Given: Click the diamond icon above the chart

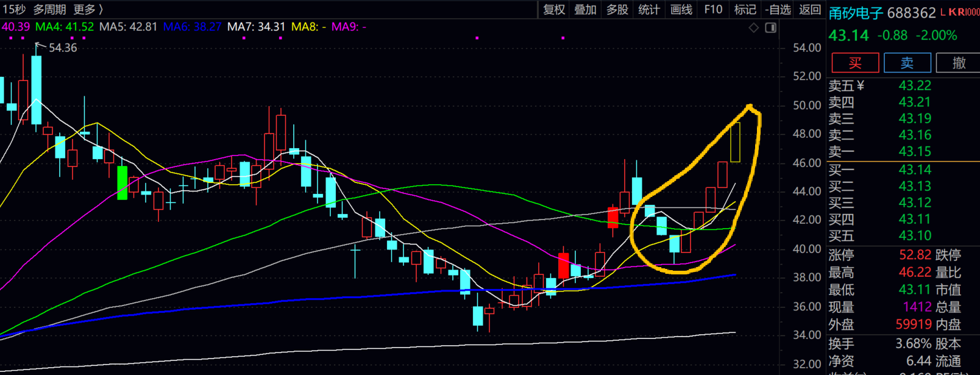Looking at the screenshot, I should (754, 28).
